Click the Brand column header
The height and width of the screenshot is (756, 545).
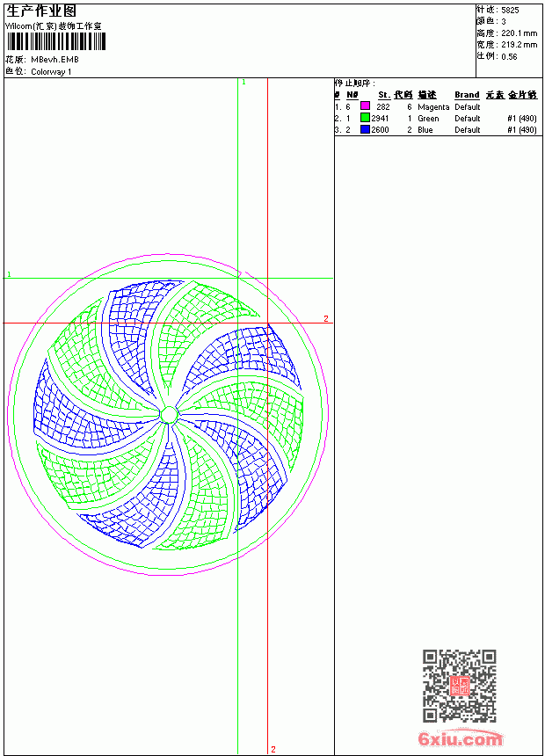[x=467, y=95]
